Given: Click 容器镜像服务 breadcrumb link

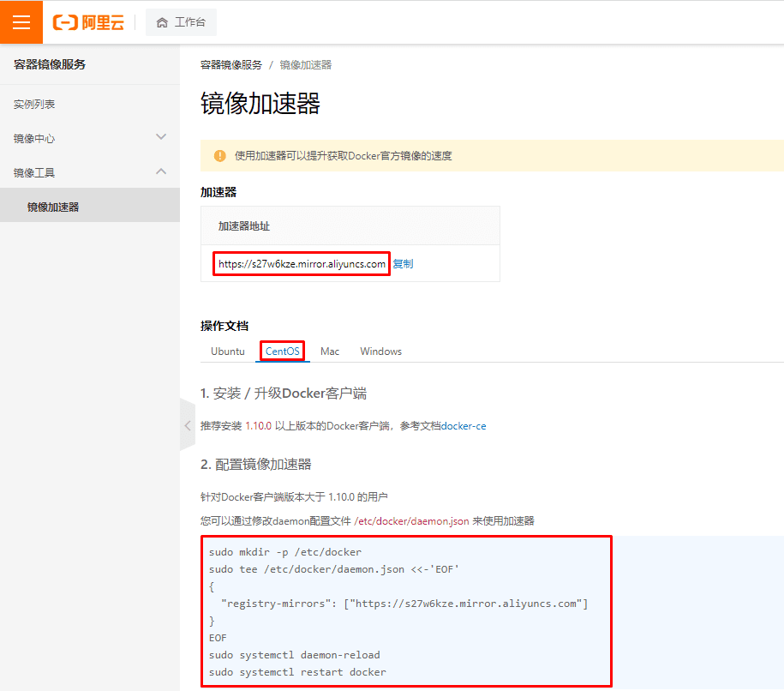Looking at the screenshot, I should [231, 65].
